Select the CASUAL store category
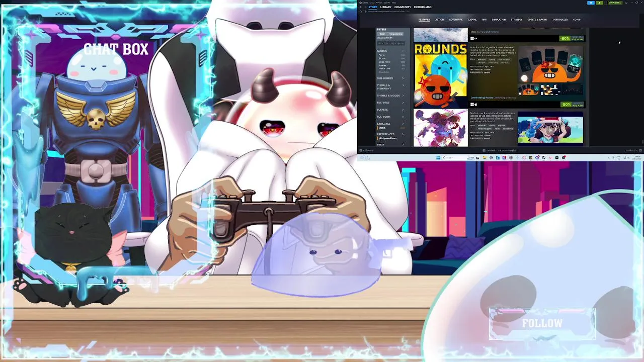The height and width of the screenshot is (362, 644). 472,20
